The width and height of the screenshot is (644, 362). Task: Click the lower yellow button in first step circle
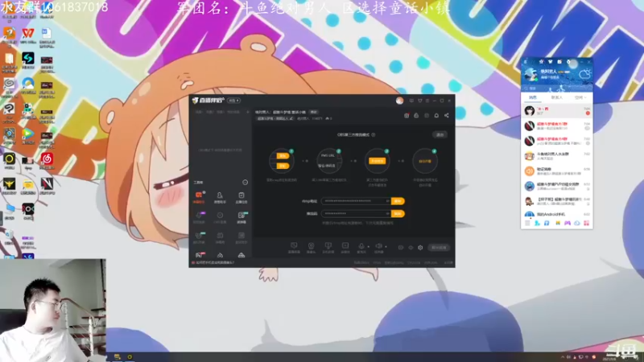pyautogui.click(x=283, y=166)
